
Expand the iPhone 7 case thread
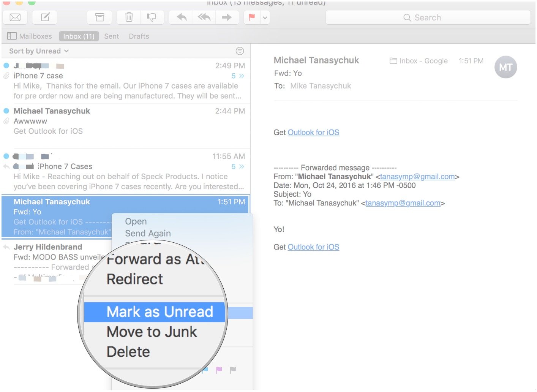click(x=238, y=76)
